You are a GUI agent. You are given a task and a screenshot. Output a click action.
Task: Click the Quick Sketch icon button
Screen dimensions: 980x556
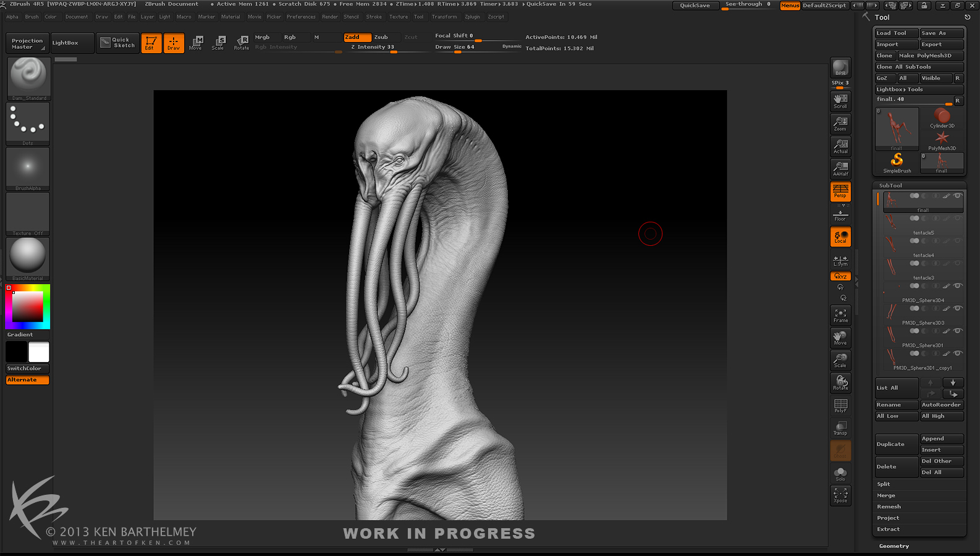coord(117,43)
